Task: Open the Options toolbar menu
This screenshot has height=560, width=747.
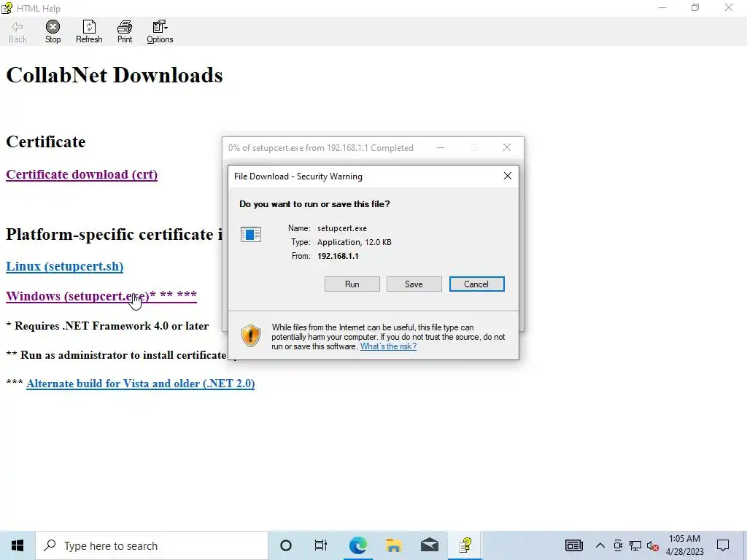Action: tap(160, 32)
